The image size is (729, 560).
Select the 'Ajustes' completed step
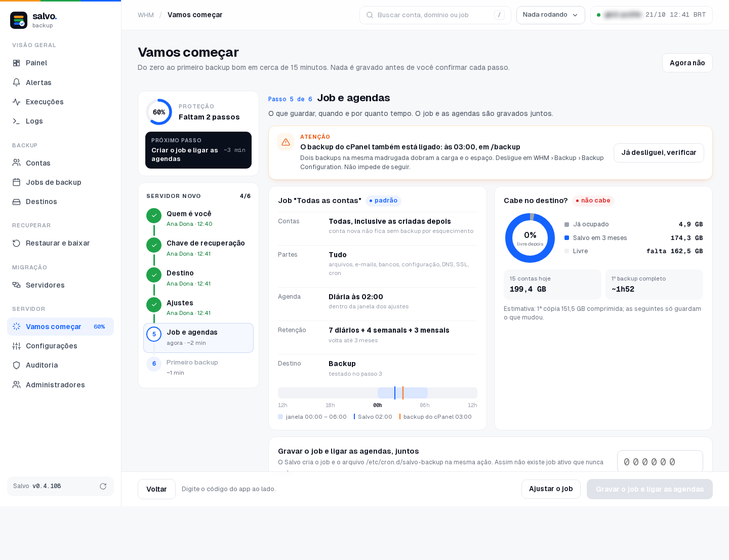pyautogui.click(x=198, y=308)
